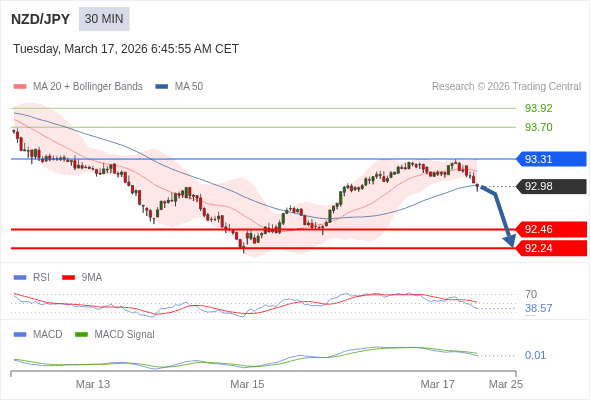The height and width of the screenshot is (400, 590).
Task: Click the MA 50 blue legend swatch
Action: point(162,87)
